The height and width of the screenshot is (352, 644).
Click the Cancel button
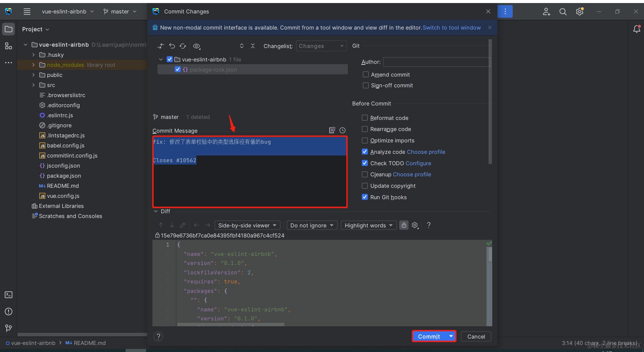pyautogui.click(x=476, y=337)
